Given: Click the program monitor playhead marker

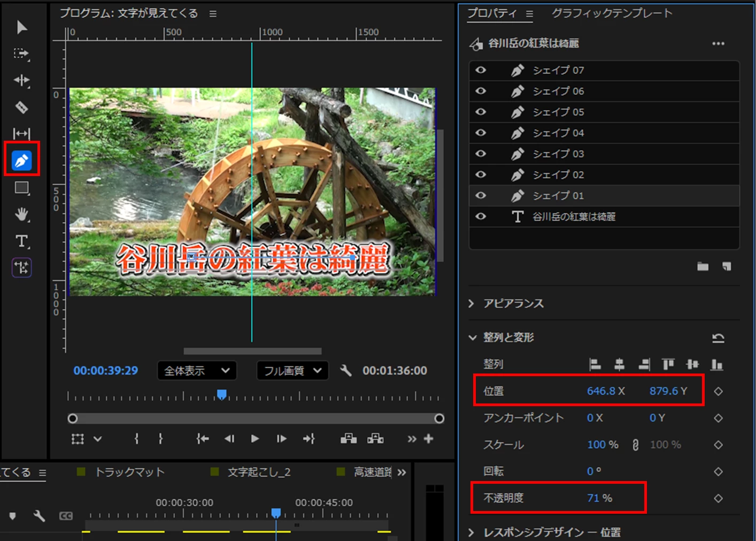Looking at the screenshot, I should tap(221, 394).
